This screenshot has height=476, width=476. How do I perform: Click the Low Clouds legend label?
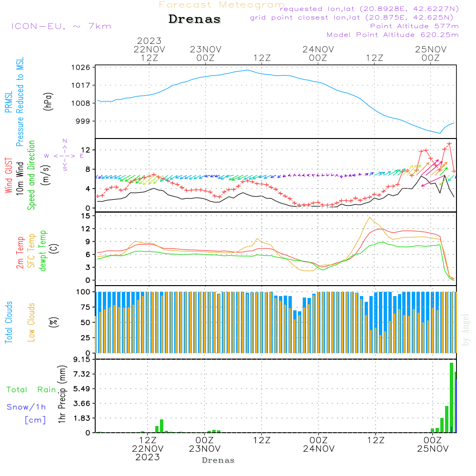tap(31, 322)
